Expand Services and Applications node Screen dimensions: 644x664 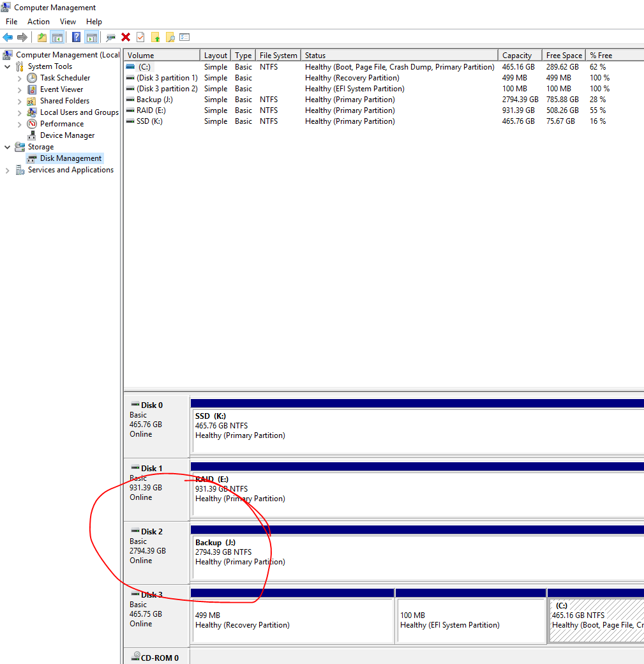click(8, 170)
